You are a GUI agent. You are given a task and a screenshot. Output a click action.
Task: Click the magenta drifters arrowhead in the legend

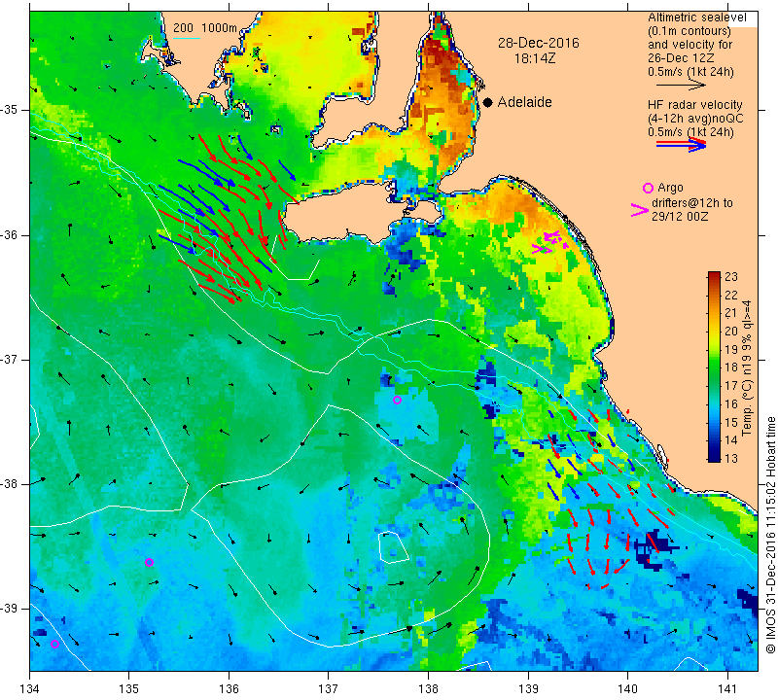tap(640, 210)
